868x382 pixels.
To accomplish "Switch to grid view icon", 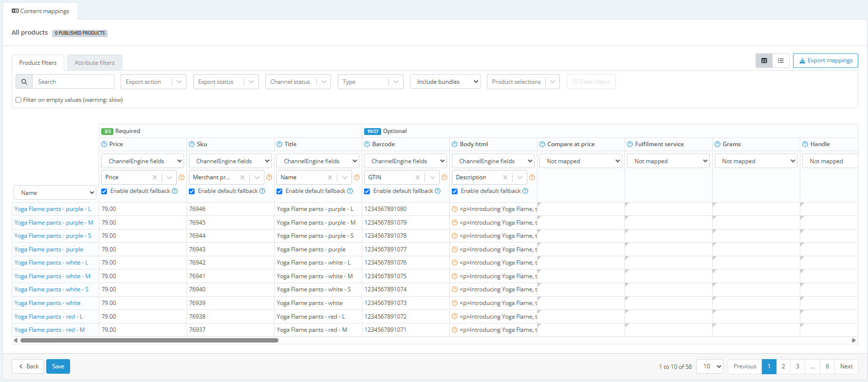I will click(764, 60).
